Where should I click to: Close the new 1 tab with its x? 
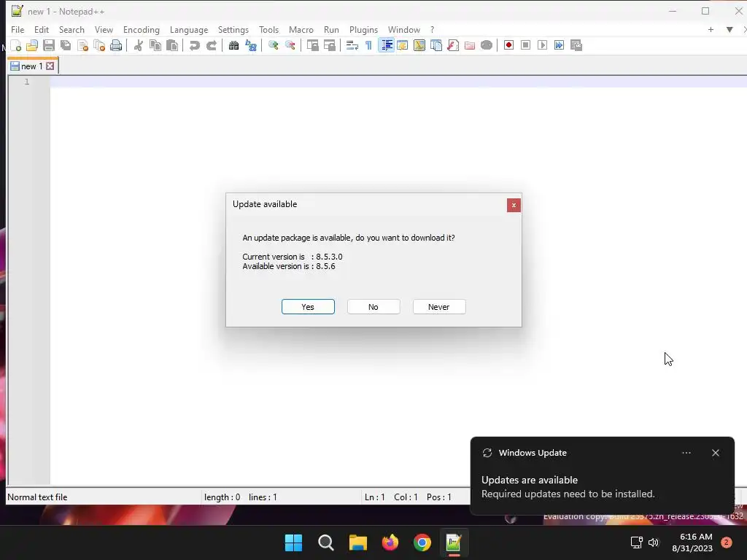[50, 66]
